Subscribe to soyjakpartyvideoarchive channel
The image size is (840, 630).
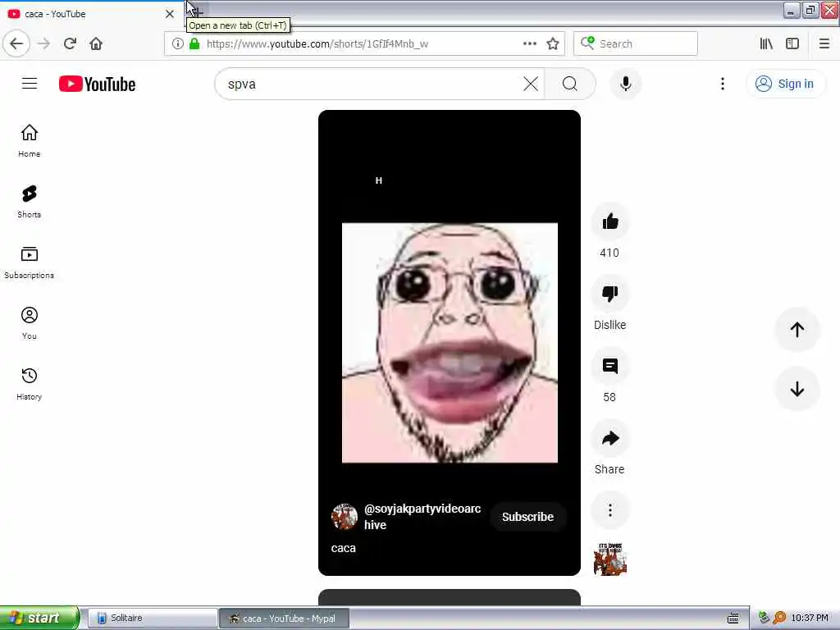click(x=527, y=517)
